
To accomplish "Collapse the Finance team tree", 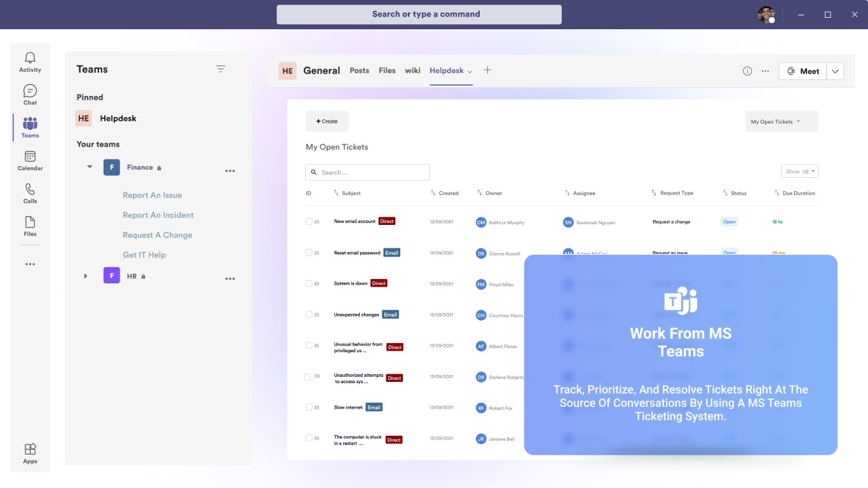I will click(x=90, y=167).
